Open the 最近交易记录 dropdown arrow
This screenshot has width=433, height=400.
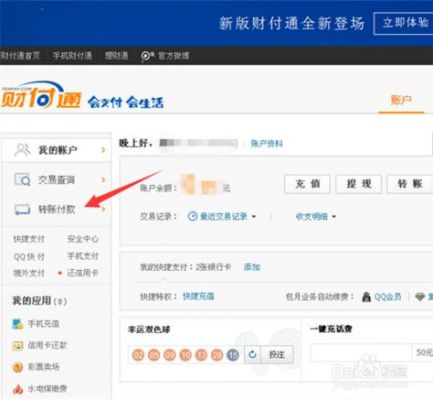(254, 217)
